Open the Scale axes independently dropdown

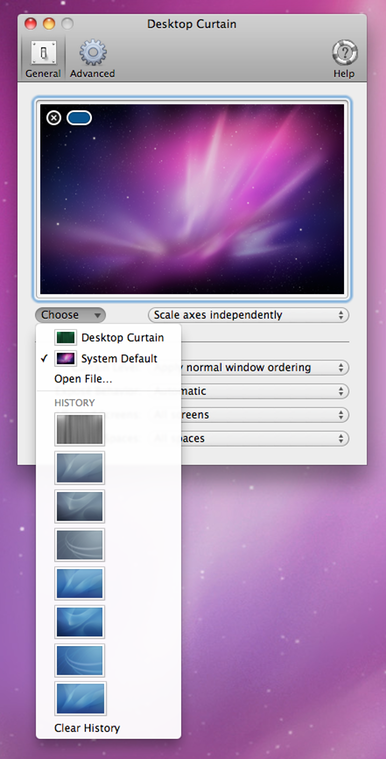(248, 315)
